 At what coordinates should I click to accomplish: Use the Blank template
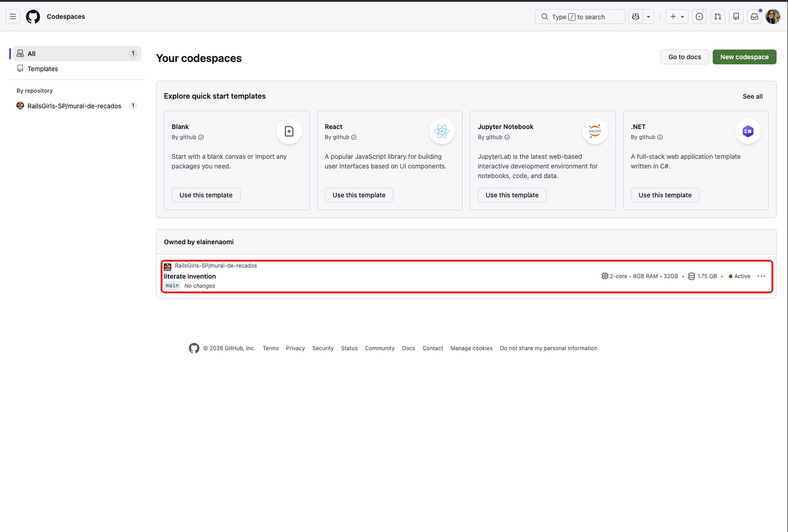[206, 195]
